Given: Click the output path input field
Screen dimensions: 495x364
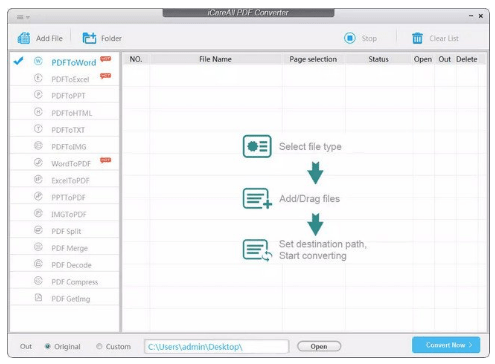Looking at the screenshot, I should 216,346.
